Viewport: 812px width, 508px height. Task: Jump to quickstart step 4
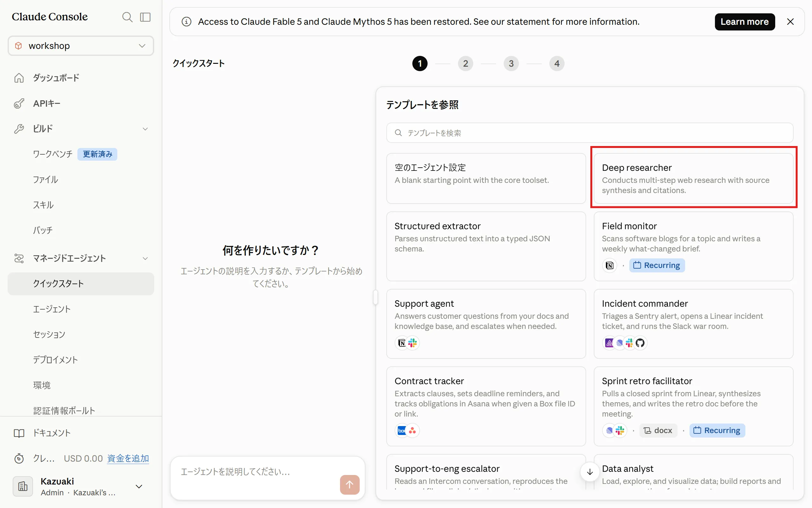[557, 63]
